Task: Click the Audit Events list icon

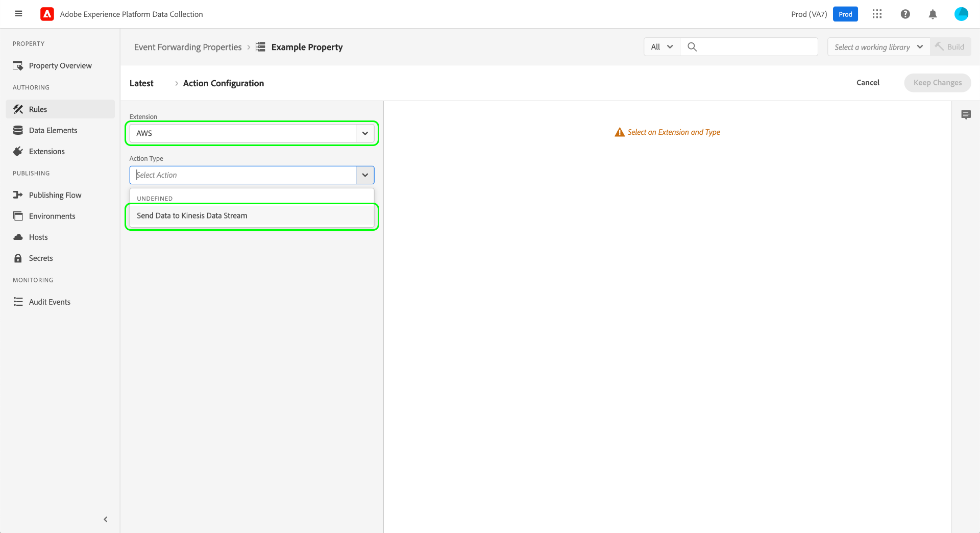Action: pyautogui.click(x=18, y=302)
